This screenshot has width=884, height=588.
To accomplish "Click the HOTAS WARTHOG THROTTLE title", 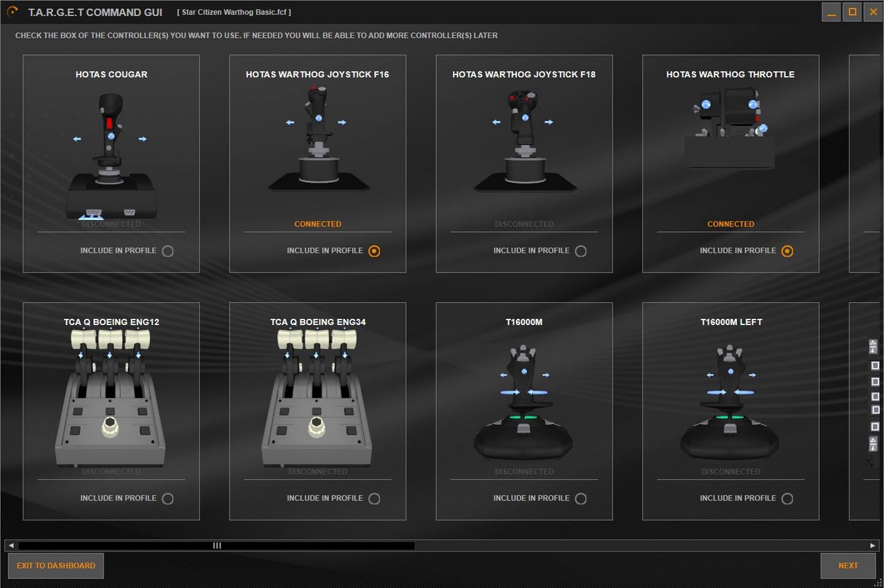I will 731,75.
